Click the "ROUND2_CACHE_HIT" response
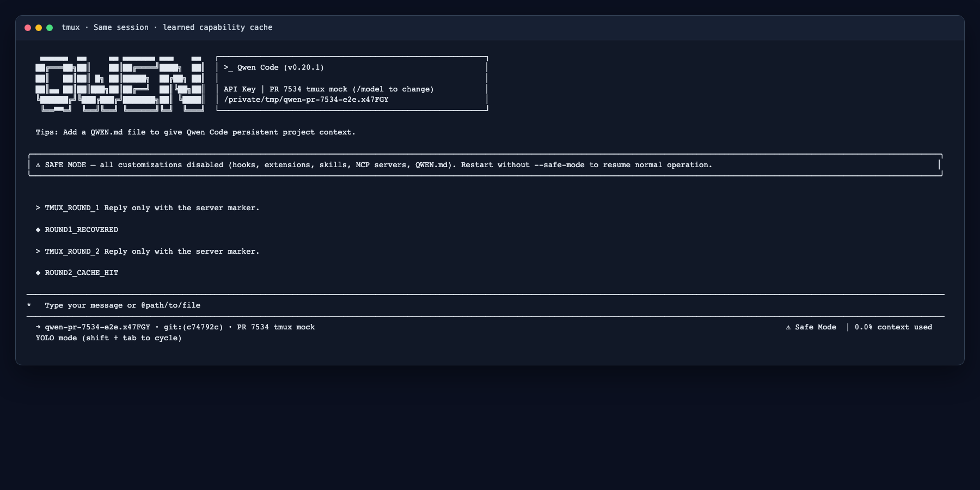Screen dimensions: 980x490 point(82,273)
